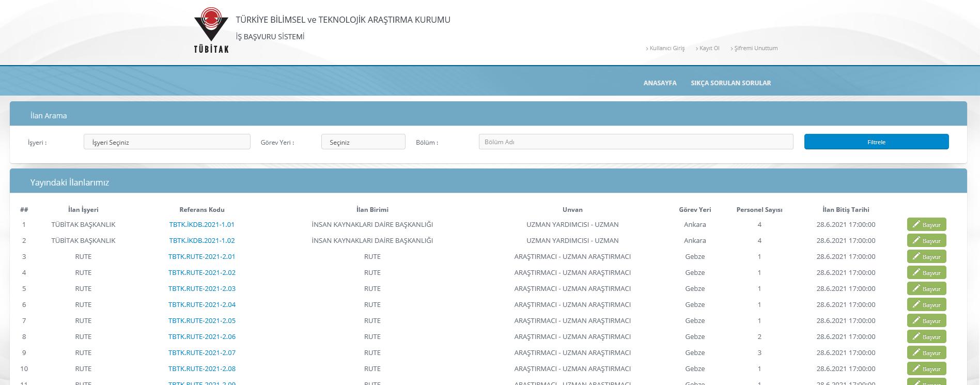Click Başvur for TBTK.RUTE-2021-2.06

tap(926, 336)
